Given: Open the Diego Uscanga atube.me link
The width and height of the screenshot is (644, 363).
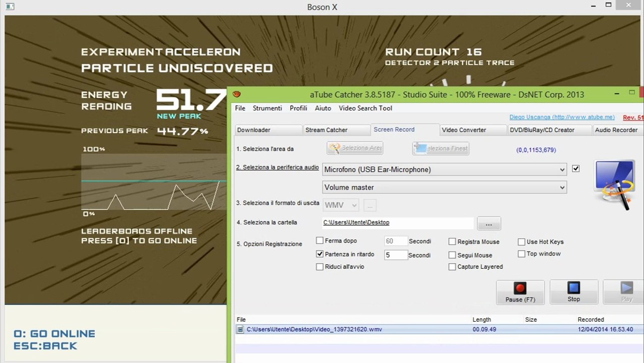Looking at the screenshot, I should (x=562, y=117).
